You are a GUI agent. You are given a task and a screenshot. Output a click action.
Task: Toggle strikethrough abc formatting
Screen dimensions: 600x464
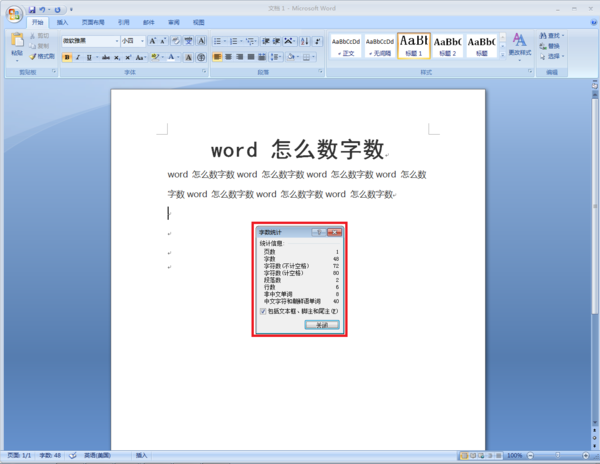[x=106, y=57]
